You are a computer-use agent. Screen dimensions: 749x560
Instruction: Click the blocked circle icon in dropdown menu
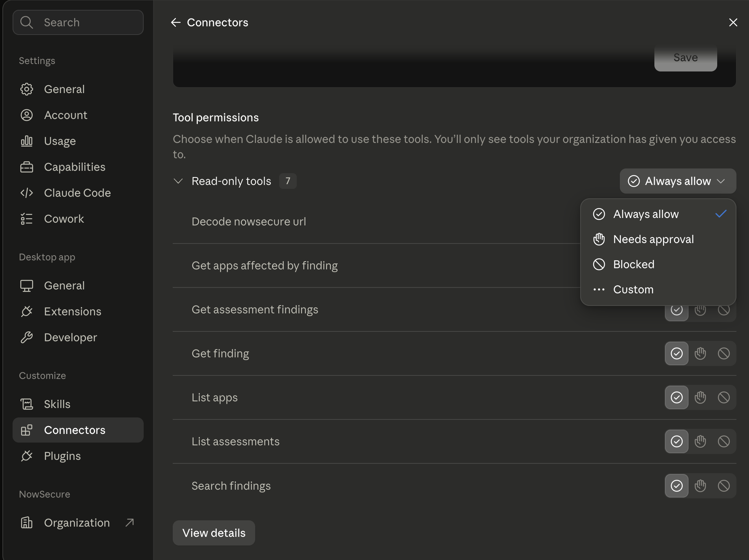pos(599,264)
